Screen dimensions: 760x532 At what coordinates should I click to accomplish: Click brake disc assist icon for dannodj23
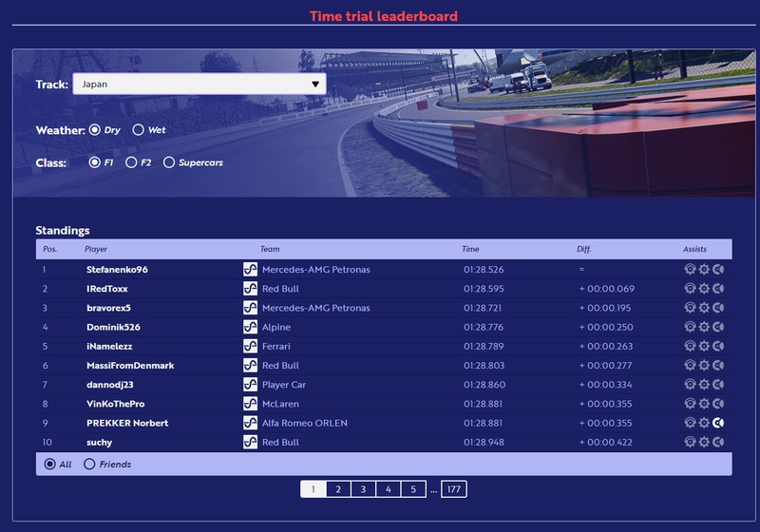pos(718,385)
